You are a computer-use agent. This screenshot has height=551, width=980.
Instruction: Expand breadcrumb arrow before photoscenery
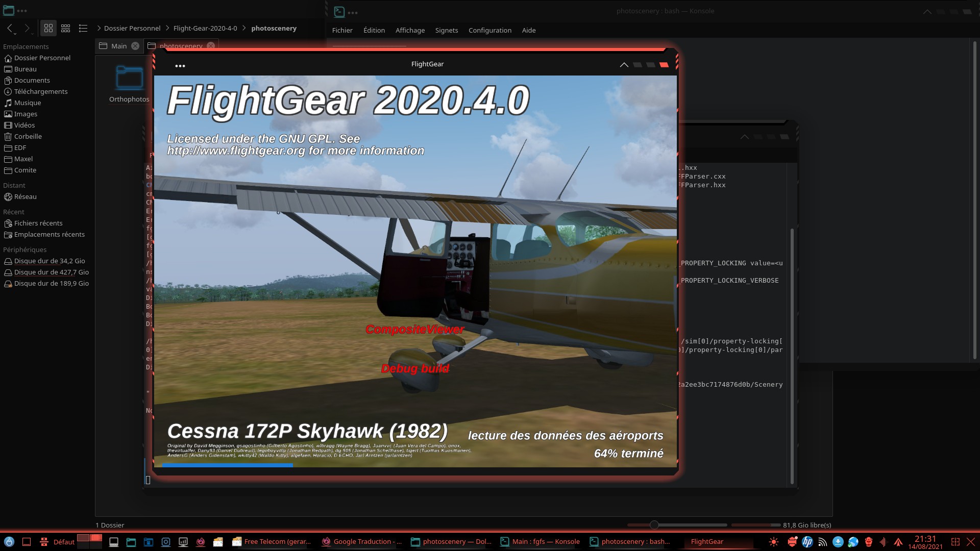tap(244, 28)
